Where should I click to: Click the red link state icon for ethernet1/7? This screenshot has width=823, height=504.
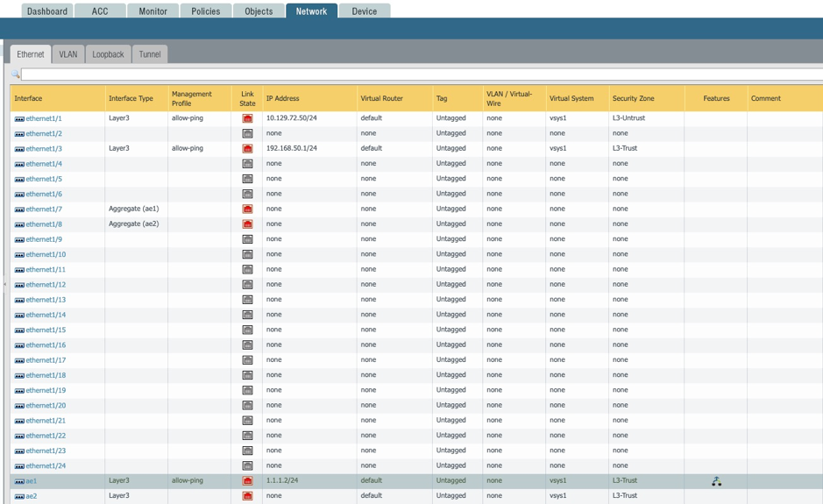pos(247,209)
